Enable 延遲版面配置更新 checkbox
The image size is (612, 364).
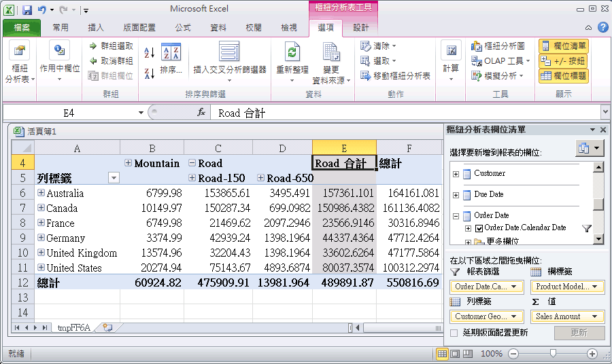454,333
